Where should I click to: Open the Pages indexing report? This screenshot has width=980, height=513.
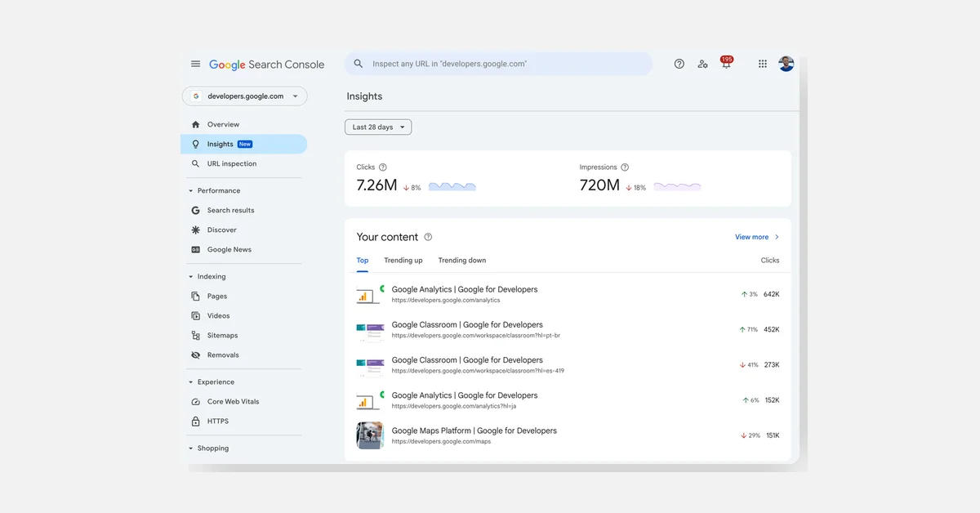[x=243, y=297]
